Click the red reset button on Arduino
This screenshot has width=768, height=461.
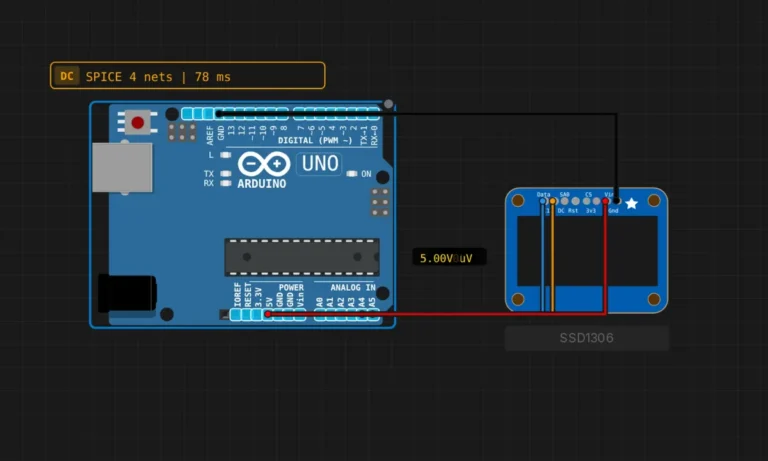pyautogui.click(x=138, y=122)
